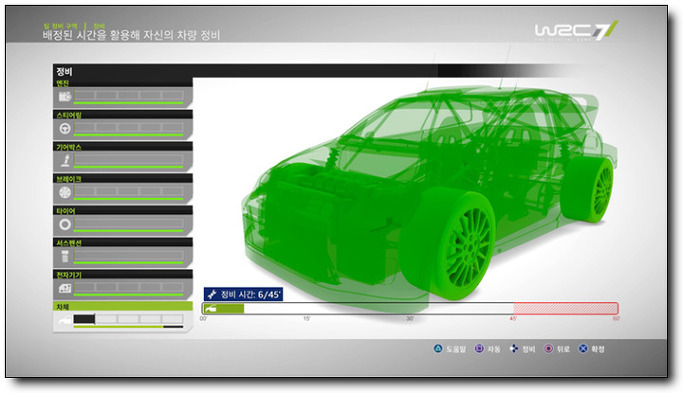Click the circle 뒤로 back button icon

click(x=548, y=349)
